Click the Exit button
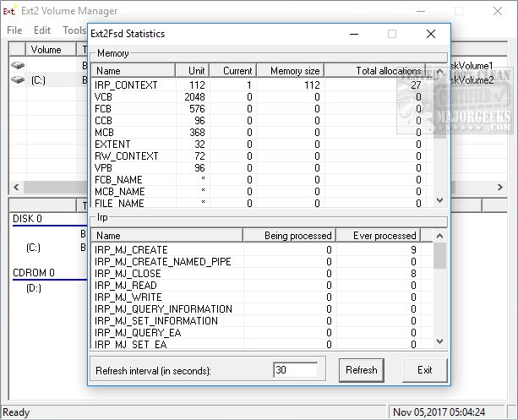518x420 pixels. pyautogui.click(x=425, y=370)
